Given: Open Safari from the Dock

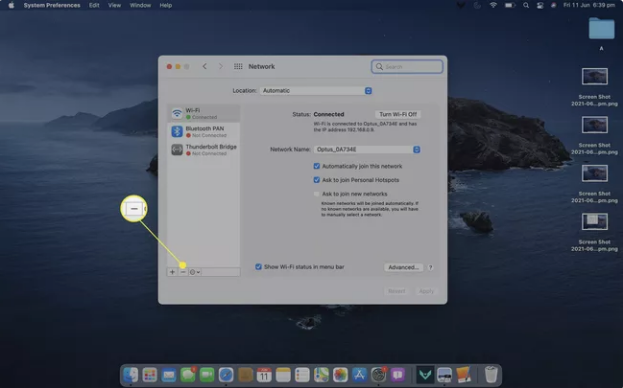Looking at the screenshot, I should [x=226, y=374].
